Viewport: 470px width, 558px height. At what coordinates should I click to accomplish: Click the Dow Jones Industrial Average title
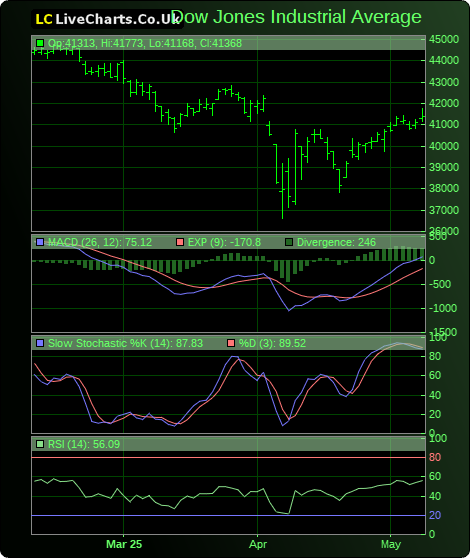[x=296, y=17]
